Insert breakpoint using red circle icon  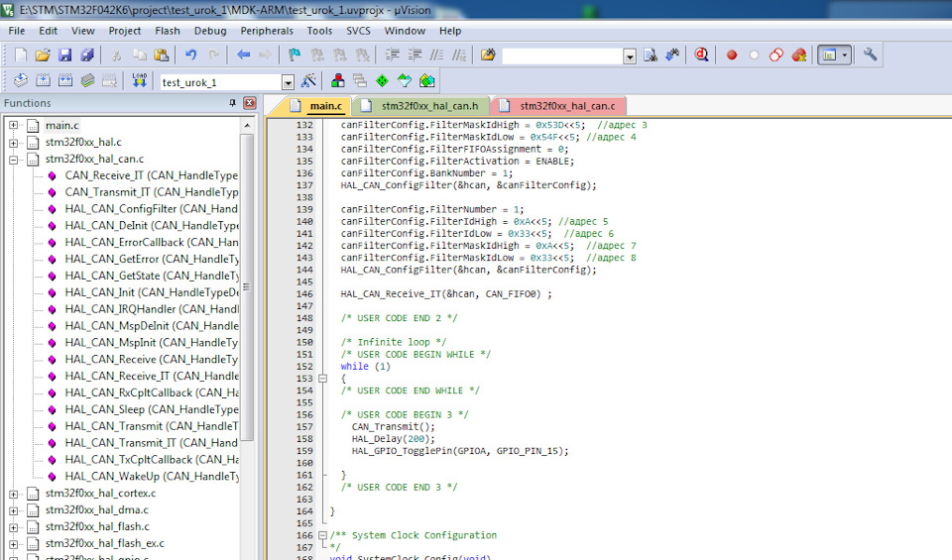pyautogui.click(x=732, y=56)
